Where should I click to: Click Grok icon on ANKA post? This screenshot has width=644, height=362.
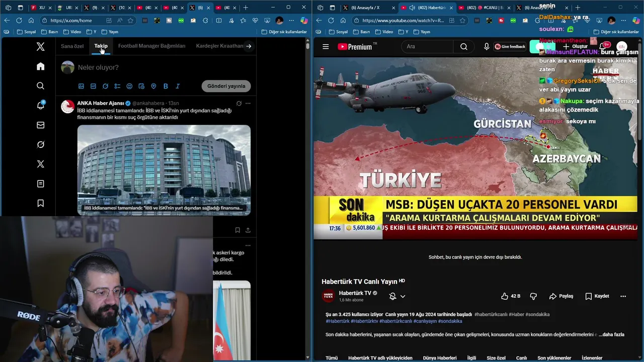pos(239,103)
